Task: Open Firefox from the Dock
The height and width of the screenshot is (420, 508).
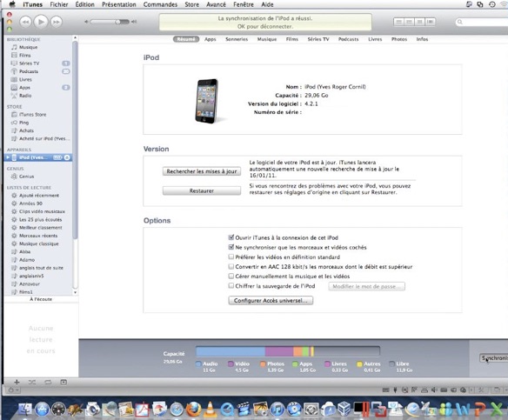Action: click(193, 409)
